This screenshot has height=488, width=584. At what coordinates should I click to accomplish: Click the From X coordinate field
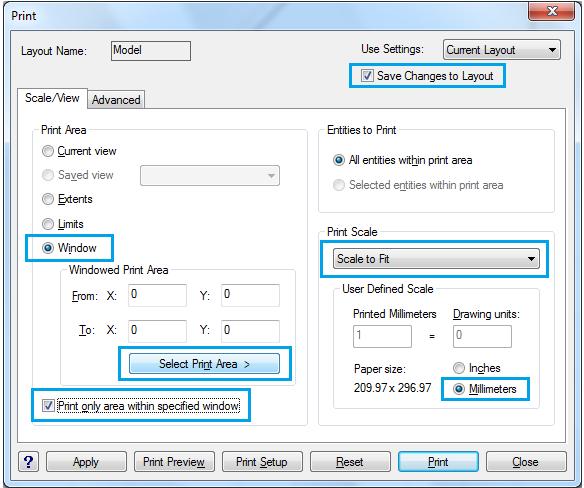tap(157, 295)
